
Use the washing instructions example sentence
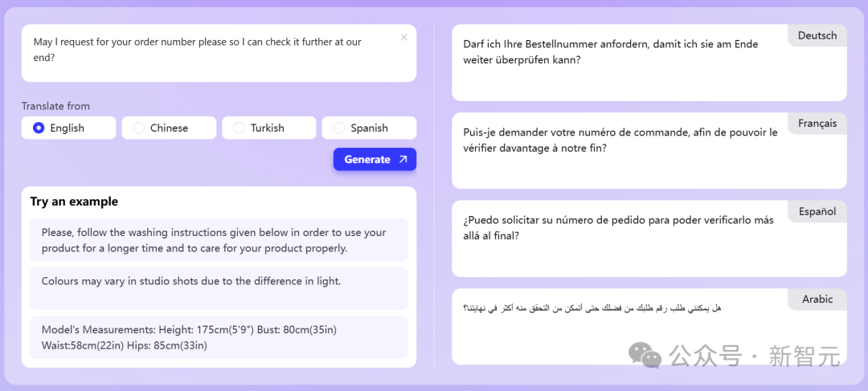click(219, 240)
